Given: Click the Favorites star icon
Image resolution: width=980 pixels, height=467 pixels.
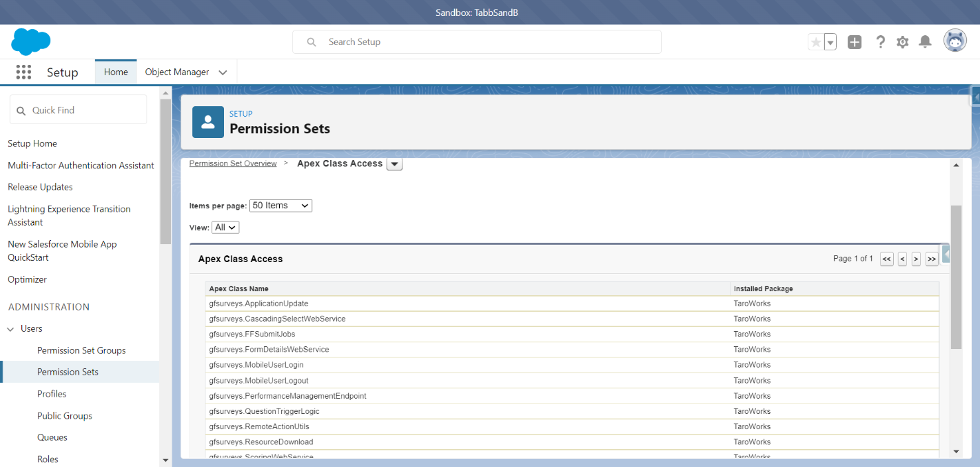Looking at the screenshot, I should [816, 42].
